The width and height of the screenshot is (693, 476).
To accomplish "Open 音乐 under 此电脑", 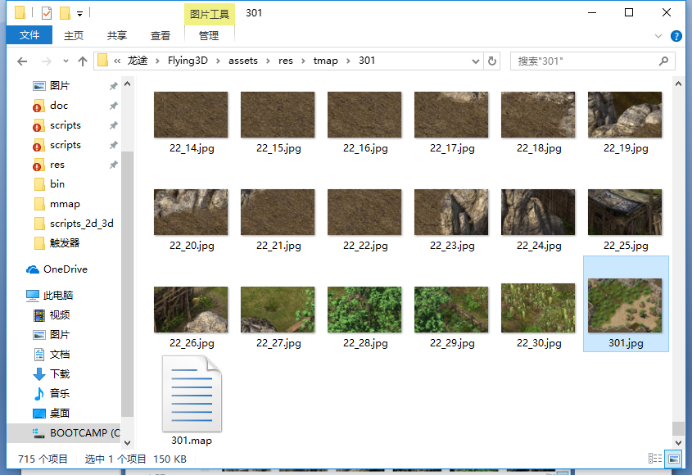I will point(60,393).
